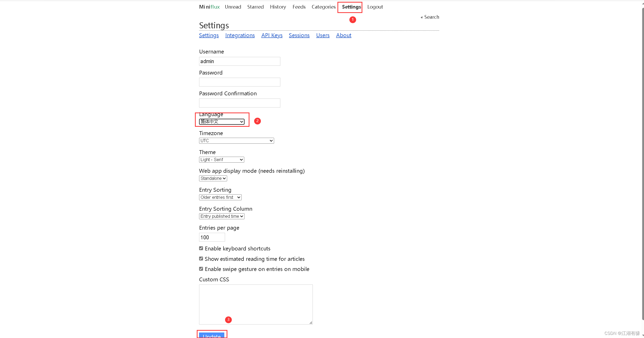The height and width of the screenshot is (338, 644).
Task: Expand the Theme dropdown
Action: click(x=221, y=160)
